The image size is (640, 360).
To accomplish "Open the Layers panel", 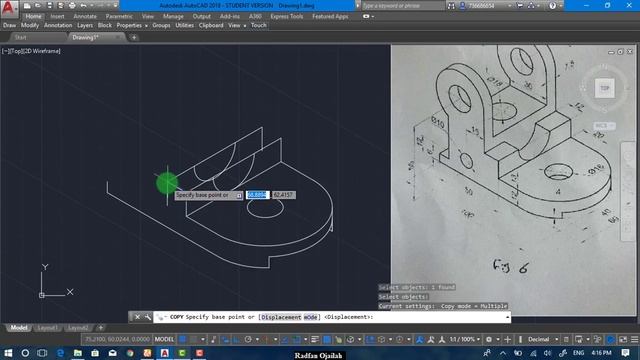I will click(85, 25).
